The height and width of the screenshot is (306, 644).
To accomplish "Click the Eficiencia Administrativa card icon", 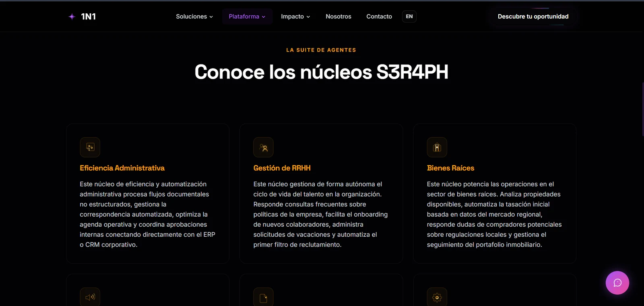I will click(90, 147).
